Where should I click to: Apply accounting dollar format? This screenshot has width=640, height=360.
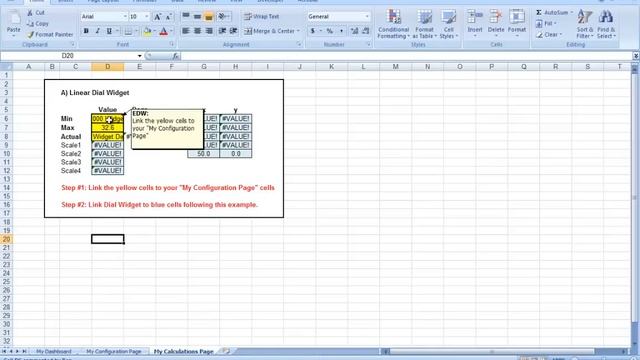313,31
